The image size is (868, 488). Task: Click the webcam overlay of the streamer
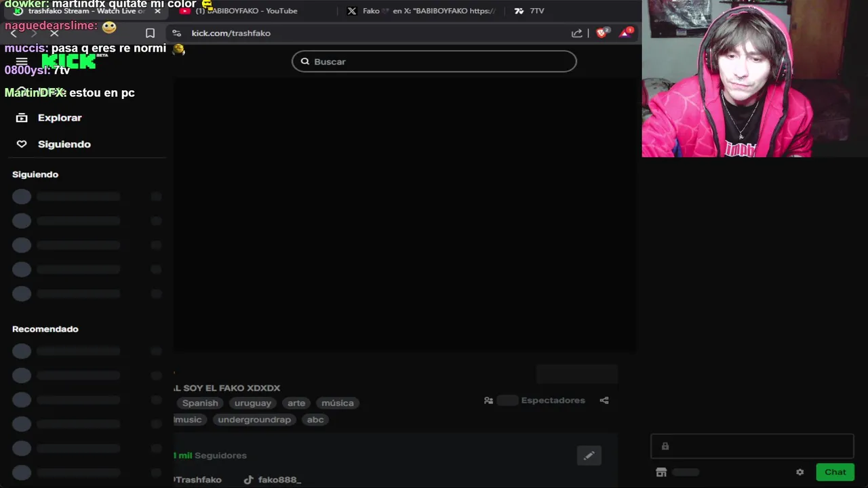pyautogui.click(x=755, y=79)
